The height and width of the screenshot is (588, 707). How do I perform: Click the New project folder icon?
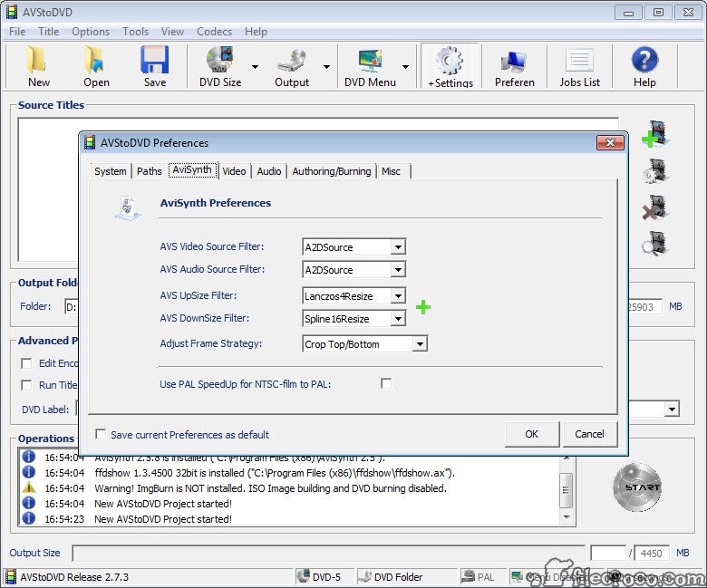pos(37,60)
